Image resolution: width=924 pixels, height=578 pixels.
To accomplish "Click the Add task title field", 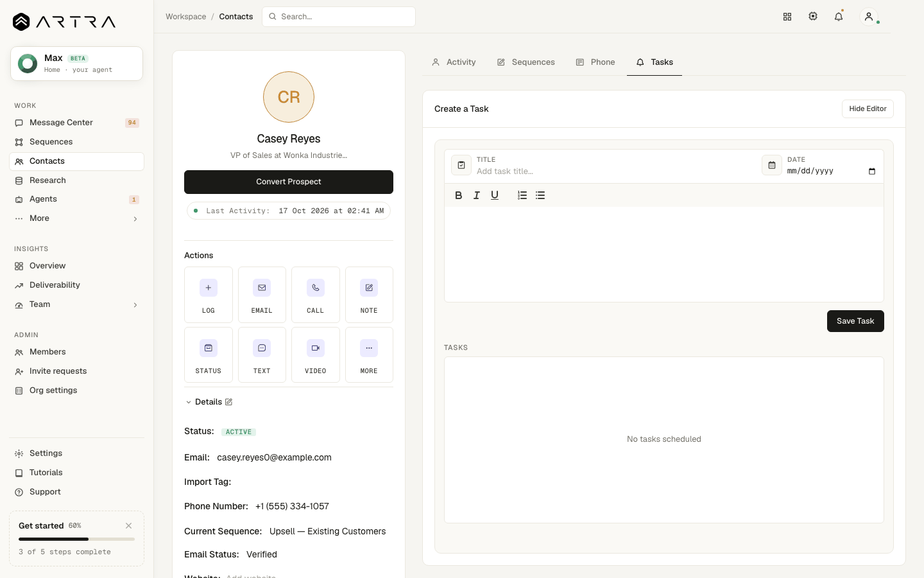I will (x=615, y=171).
